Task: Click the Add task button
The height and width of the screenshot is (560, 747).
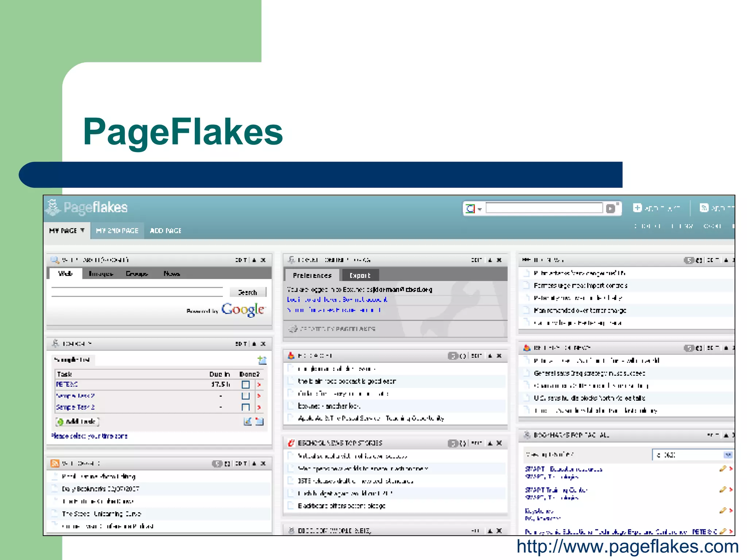Action: pyautogui.click(x=77, y=421)
